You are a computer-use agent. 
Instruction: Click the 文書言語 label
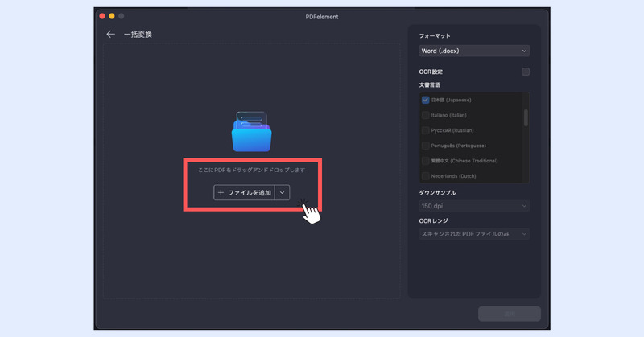click(x=430, y=84)
